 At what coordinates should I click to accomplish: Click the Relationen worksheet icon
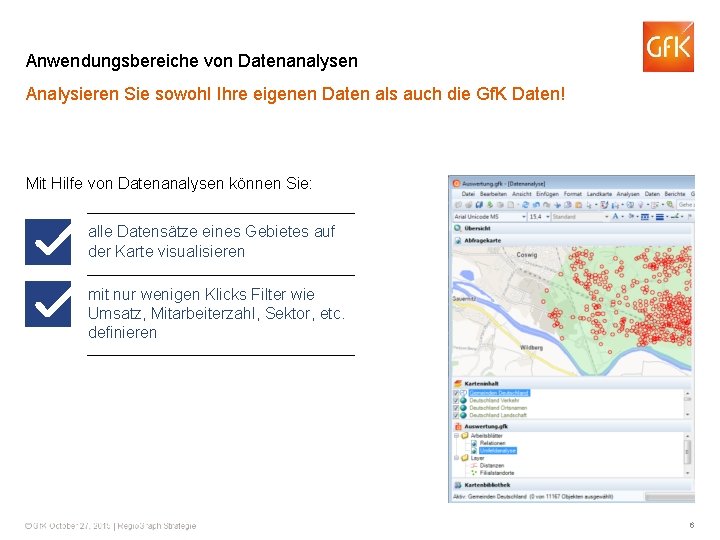click(474, 443)
